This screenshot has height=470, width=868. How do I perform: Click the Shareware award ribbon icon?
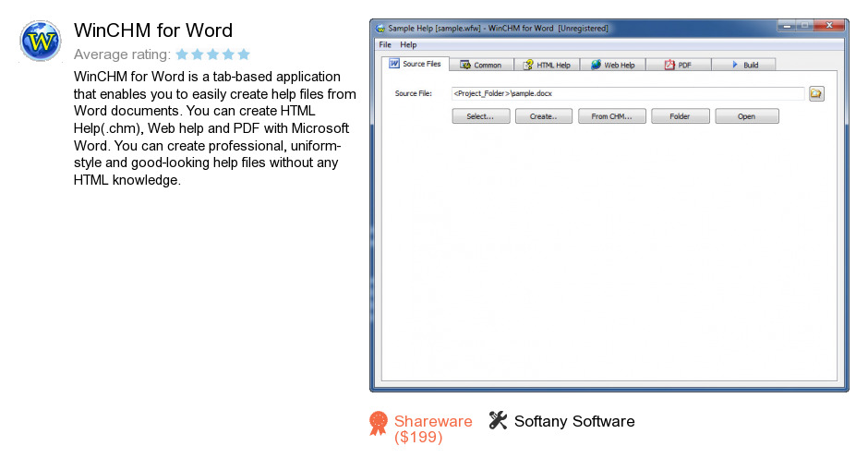[379, 424]
